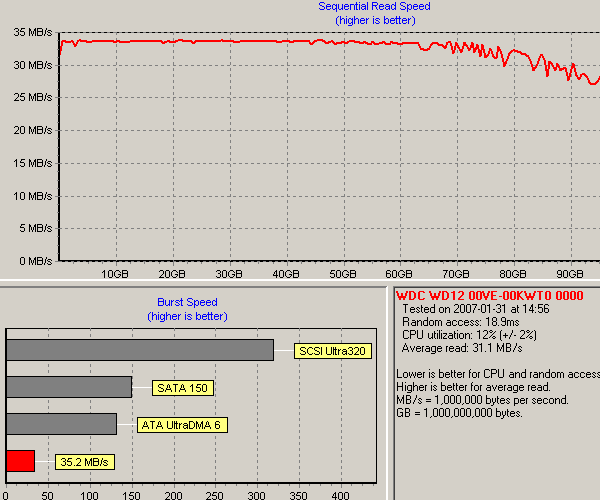The width and height of the screenshot is (600, 500).
Task: Click the 80GB x-axis label
Action: coord(513,274)
